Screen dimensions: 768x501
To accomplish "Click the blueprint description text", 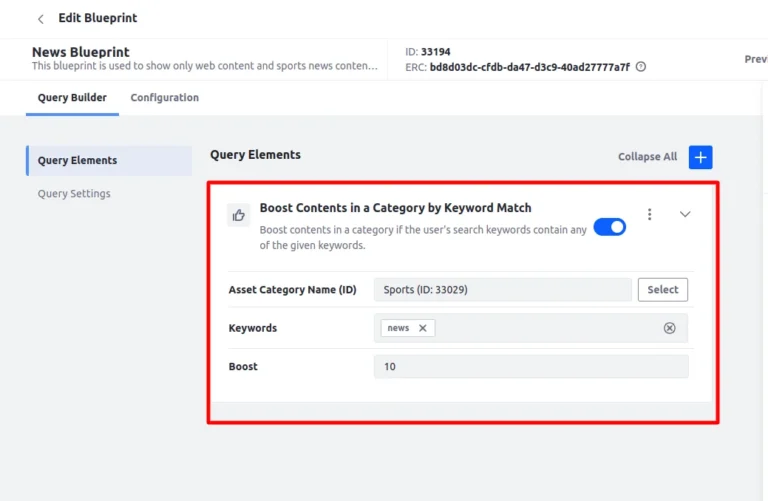I will coord(205,66).
